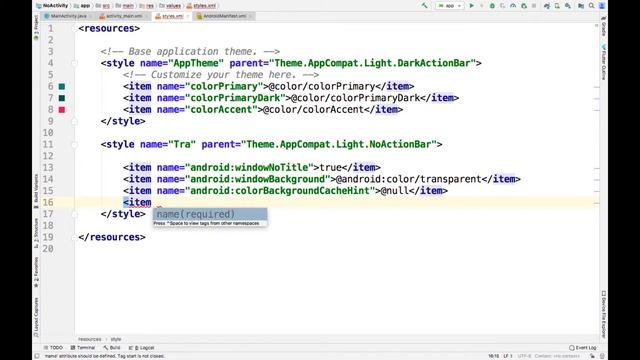640x360 pixels.
Task: Click the blue user account icon
Action: [602, 6]
